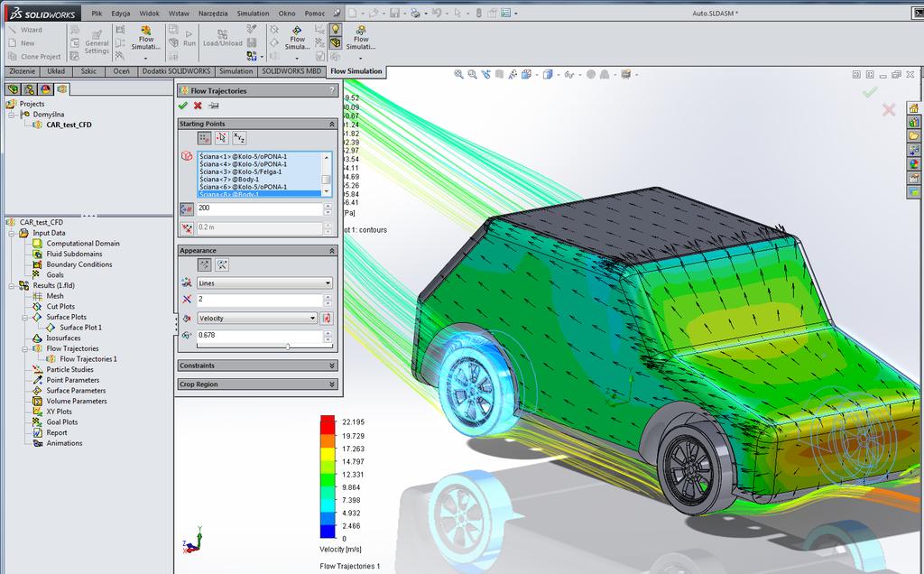924x574 pixels.
Task: Toggle Dynamic trajectories appearance button
Action: click(x=222, y=264)
